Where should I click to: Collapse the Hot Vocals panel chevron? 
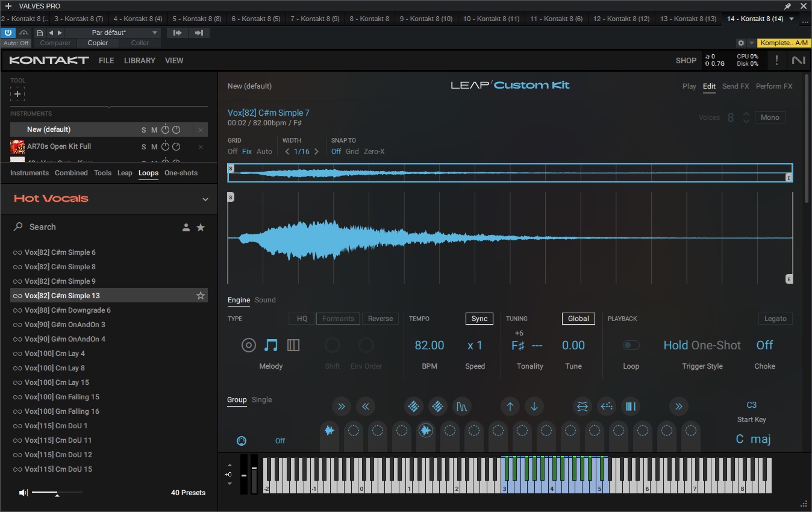pos(205,199)
